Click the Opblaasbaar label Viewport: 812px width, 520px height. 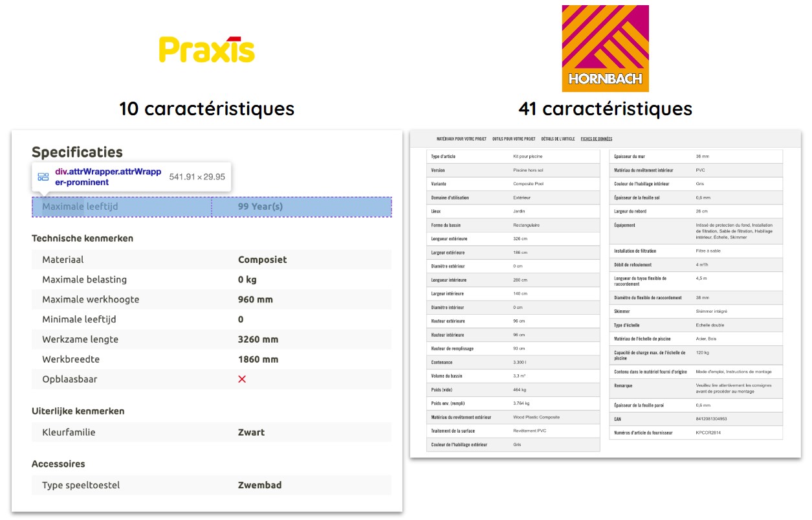[x=69, y=379]
